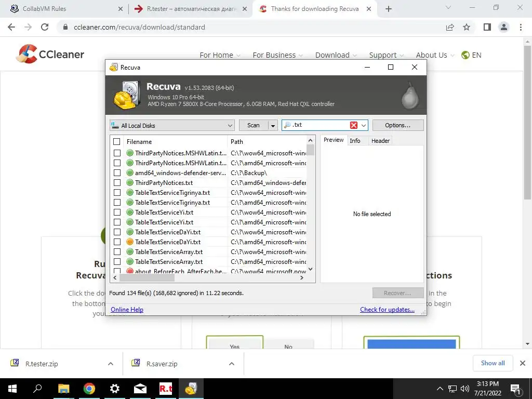Bookmark this page with the star icon
The image size is (532, 399).
(x=467, y=27)
